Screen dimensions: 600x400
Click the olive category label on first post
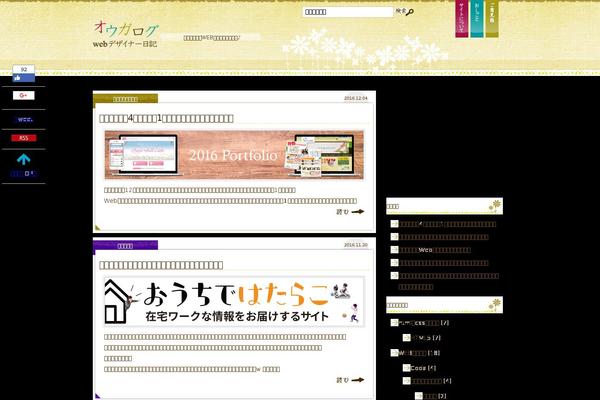pos(126,99)
